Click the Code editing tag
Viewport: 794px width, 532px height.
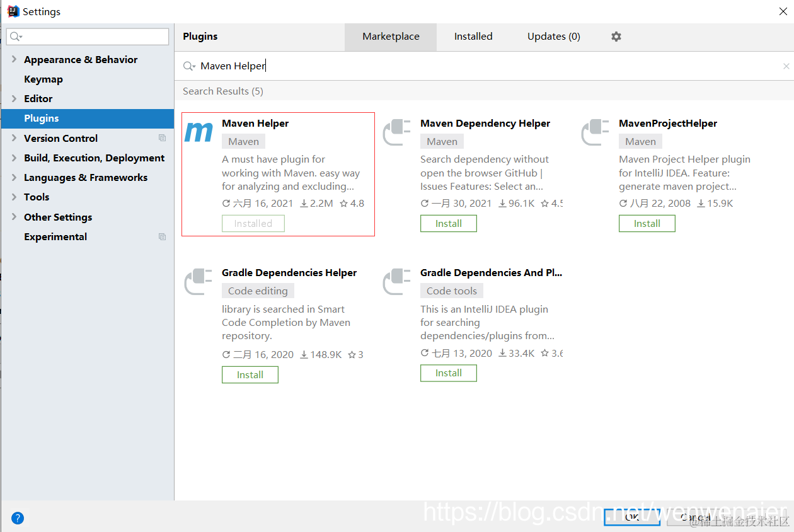click(258, 291)
